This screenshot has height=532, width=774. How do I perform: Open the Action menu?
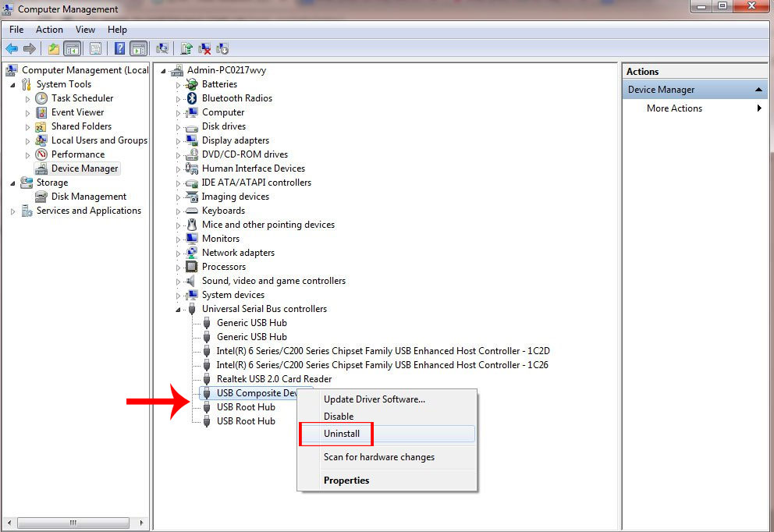click(49, 29)
